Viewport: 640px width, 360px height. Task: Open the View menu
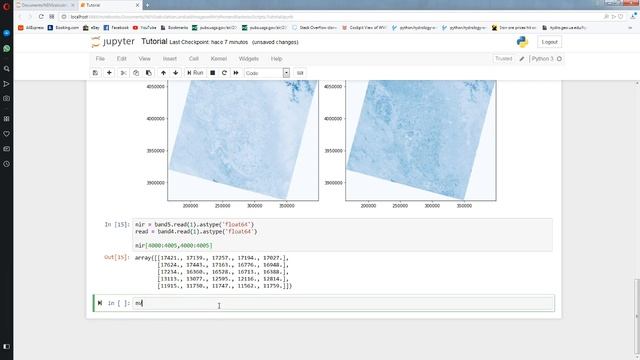click(x=144, y=59)
